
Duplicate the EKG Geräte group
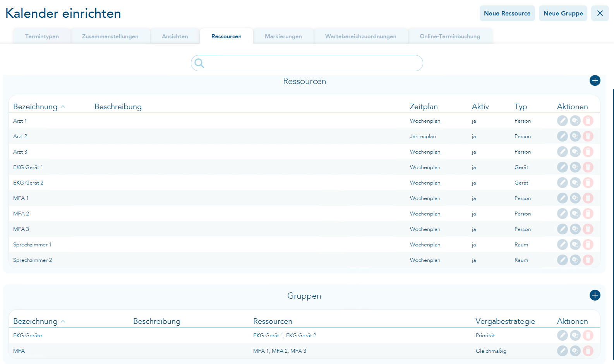(x=575, y=335)
